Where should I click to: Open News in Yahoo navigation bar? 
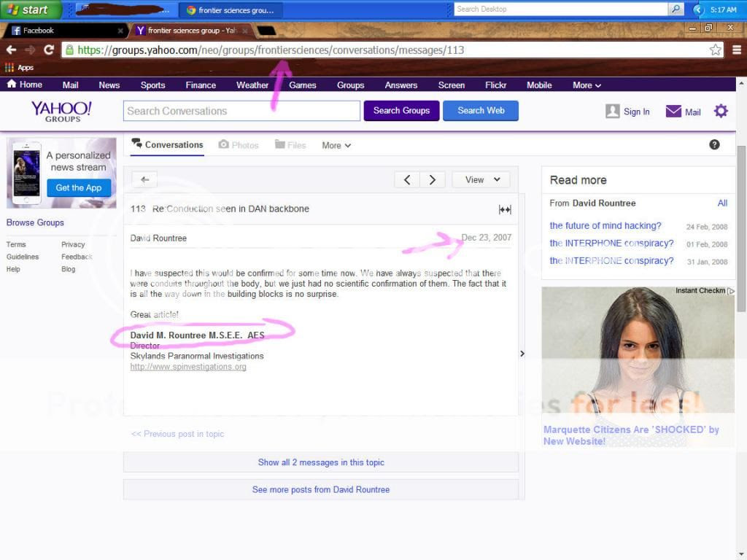pyautogui.click(x=109, y=85)
